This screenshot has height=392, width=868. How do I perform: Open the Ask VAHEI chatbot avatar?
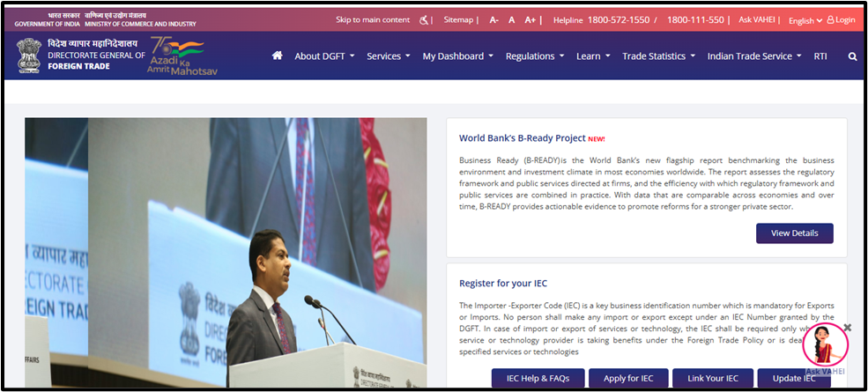[x=825, y=344]
